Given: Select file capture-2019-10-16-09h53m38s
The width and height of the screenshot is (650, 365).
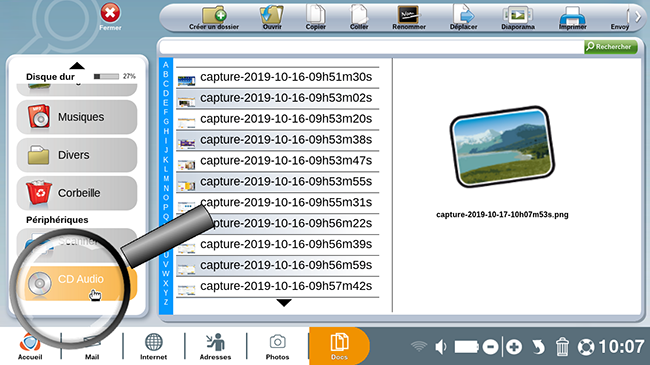Looking at the screenshot, I should tap(278, 140).
